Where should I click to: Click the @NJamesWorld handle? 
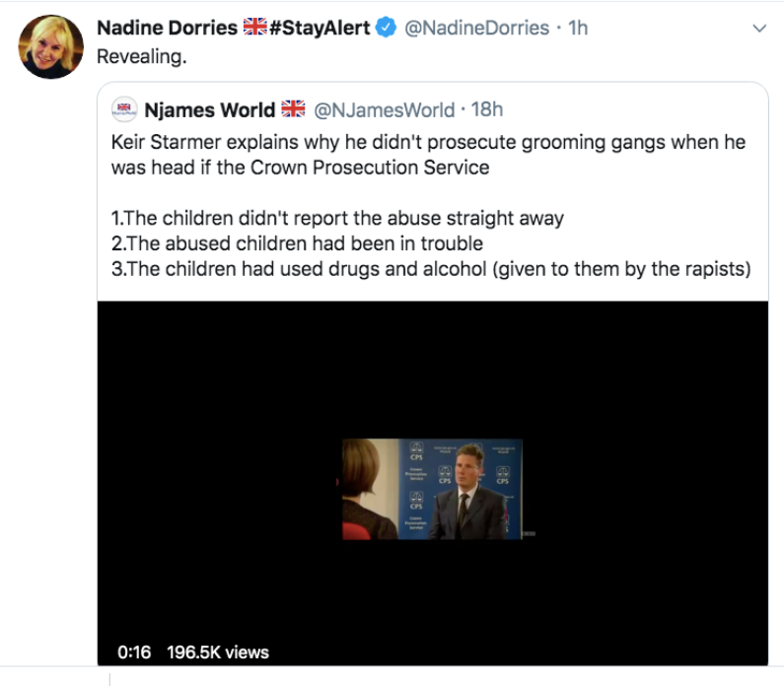(x=385, y=109)
